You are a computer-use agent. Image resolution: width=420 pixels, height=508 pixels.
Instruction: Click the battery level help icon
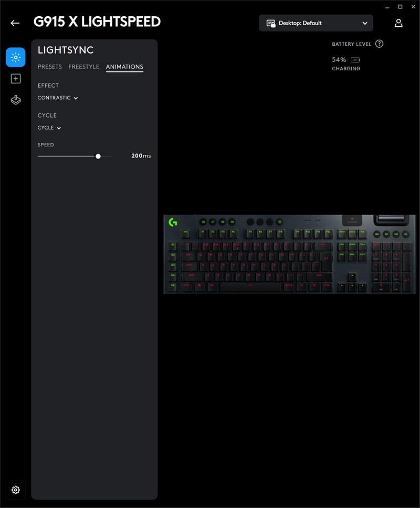click(379, 44)
